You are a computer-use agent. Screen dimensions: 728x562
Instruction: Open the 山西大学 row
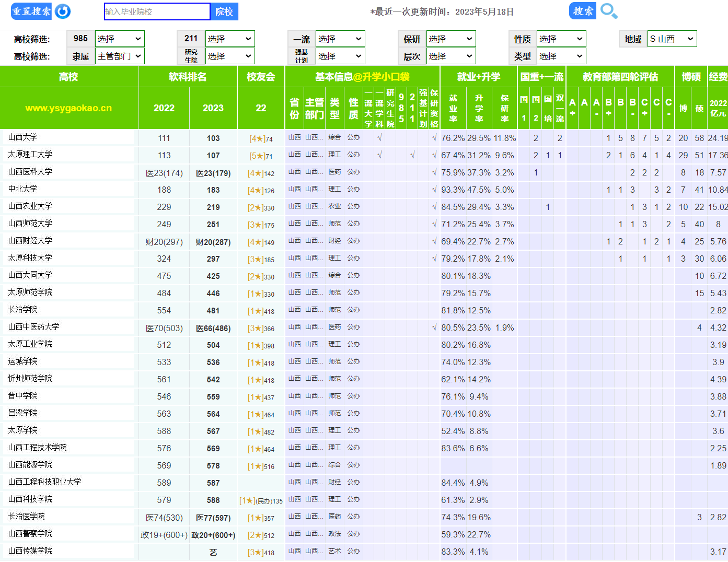tap(23, 137)
